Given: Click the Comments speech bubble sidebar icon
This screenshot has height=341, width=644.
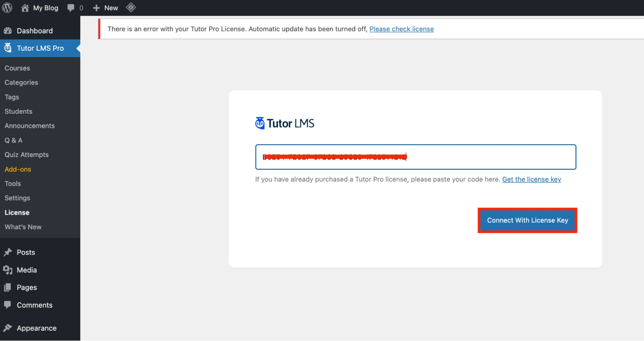Looking at the screenshot, I should 7,305.
